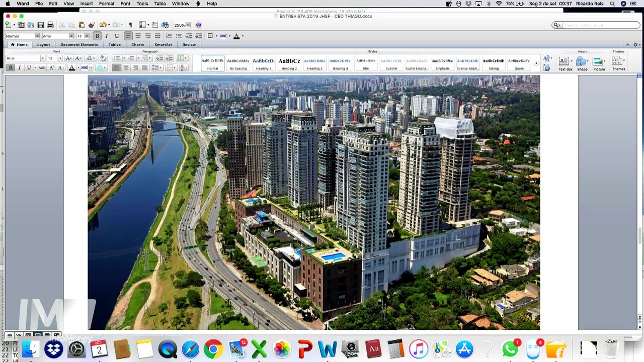
Task: Open the Tools menu in the menu bar
Action: pyautogui.click(x=142, y=4)
